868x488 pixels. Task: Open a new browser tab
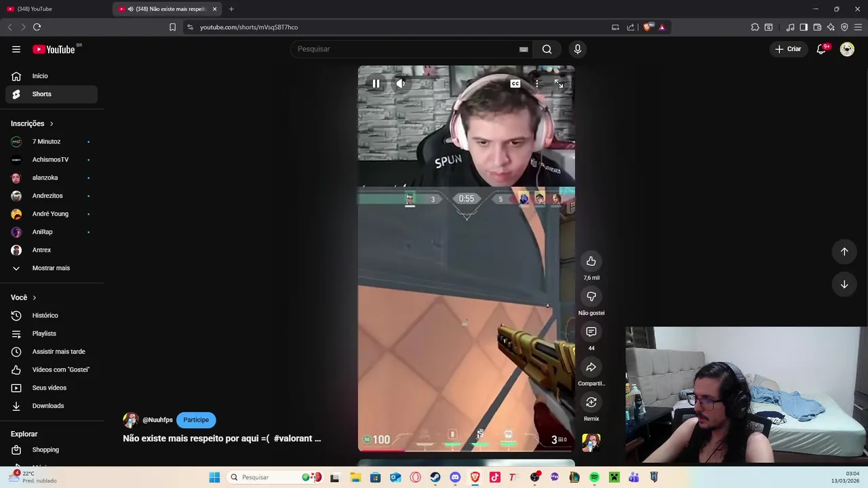coord(231,9)
